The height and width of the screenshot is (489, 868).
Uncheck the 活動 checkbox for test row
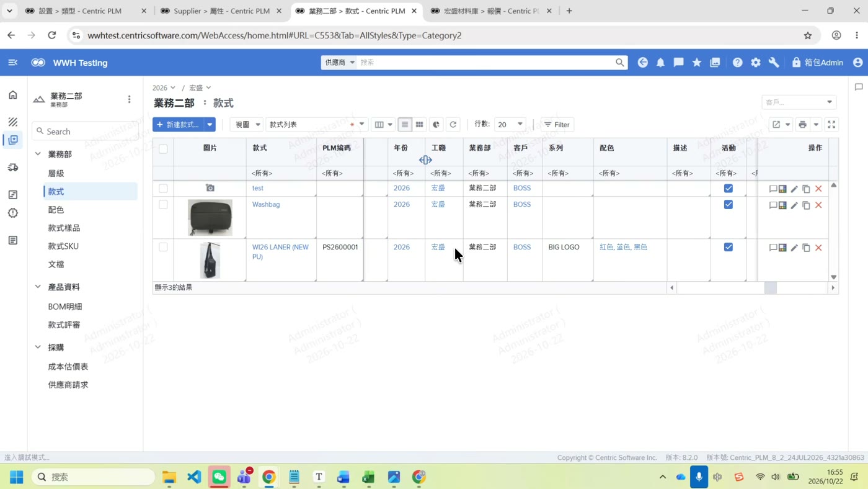click(x=728, y=188)
